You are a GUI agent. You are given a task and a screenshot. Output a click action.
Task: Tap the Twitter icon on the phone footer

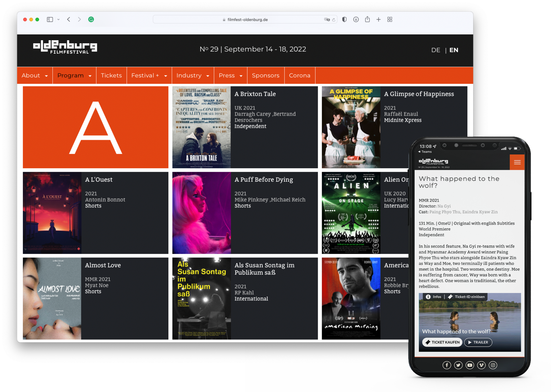458,365
